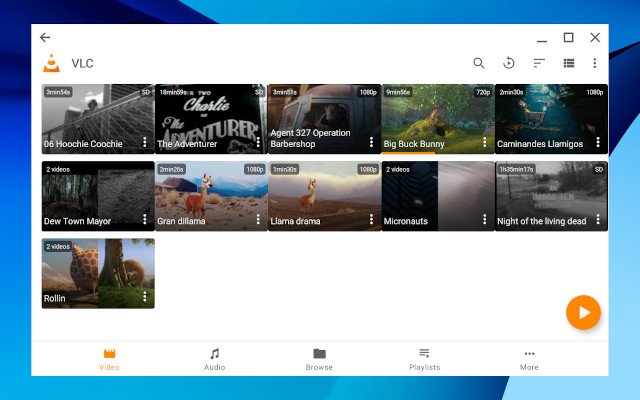This screenshot has width=640, height=400.
Task: Open the More tab
Action: click(529, 360)
